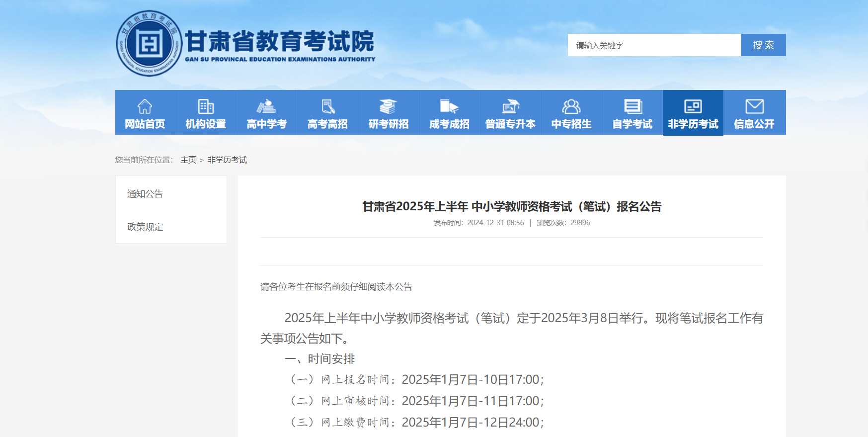Click the 网上报名时间 line
The width and height of the screenshot is (868, 437).
pyautogui.click(x=416, y=380)
